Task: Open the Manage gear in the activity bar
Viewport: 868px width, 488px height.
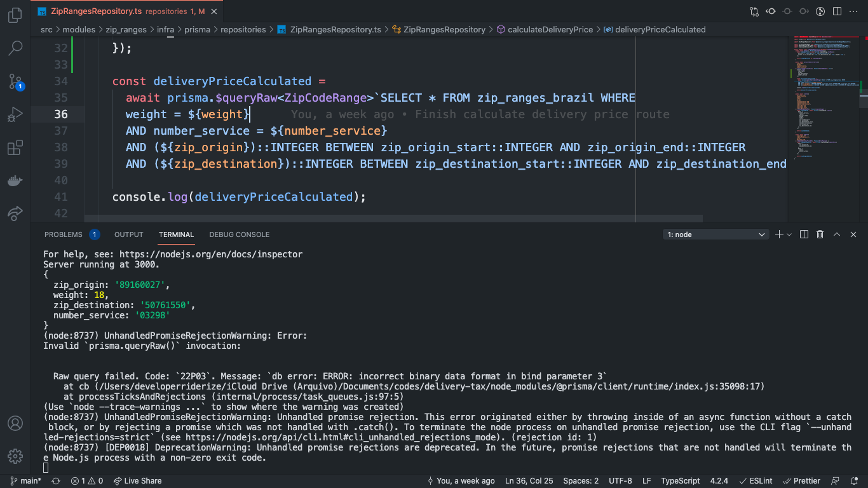Action: click(x=15, y=455)
